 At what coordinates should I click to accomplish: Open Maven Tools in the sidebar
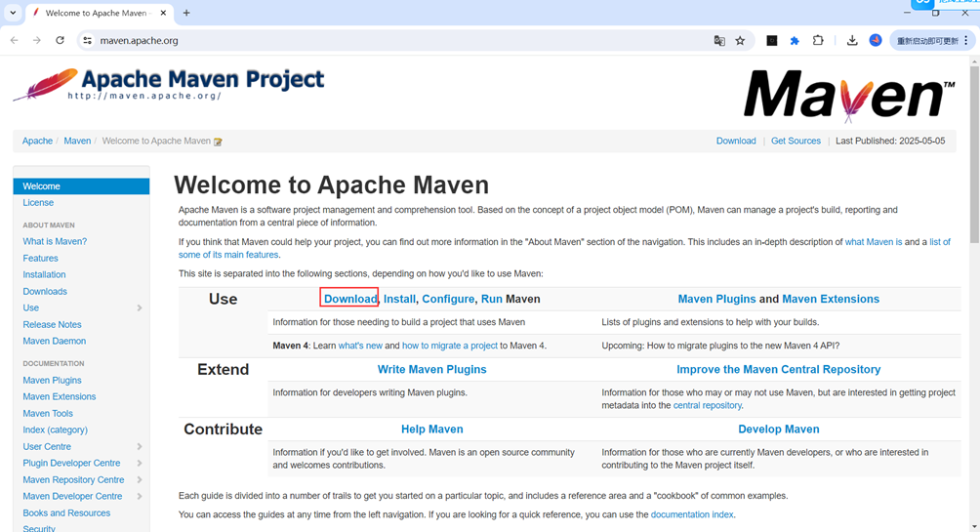[48, 413]
